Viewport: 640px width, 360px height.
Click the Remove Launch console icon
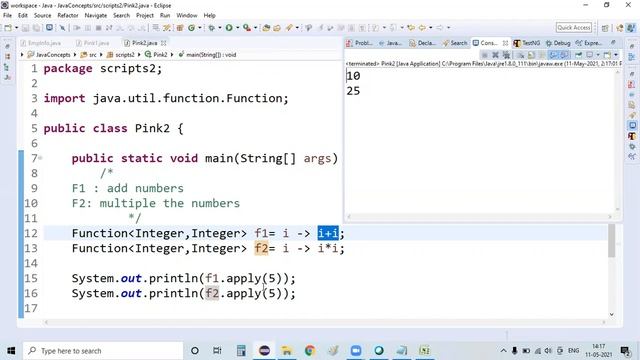[x=495, y=55]
